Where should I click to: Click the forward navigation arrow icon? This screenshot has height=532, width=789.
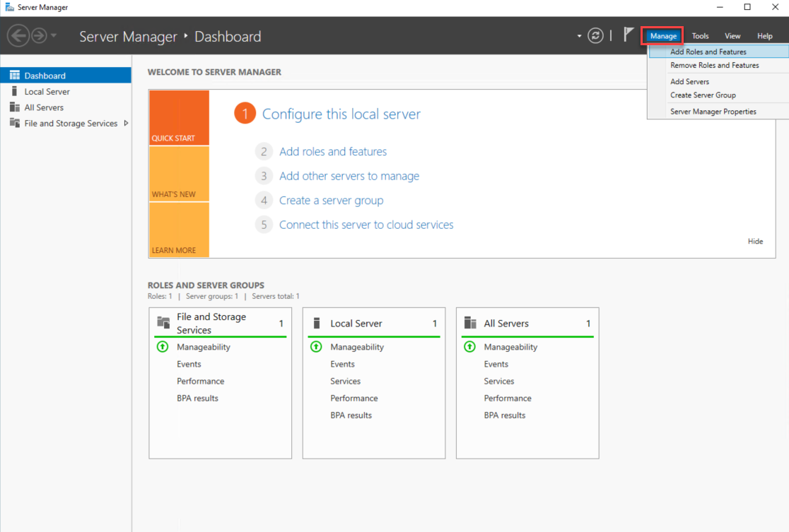(x=40, y=36)
